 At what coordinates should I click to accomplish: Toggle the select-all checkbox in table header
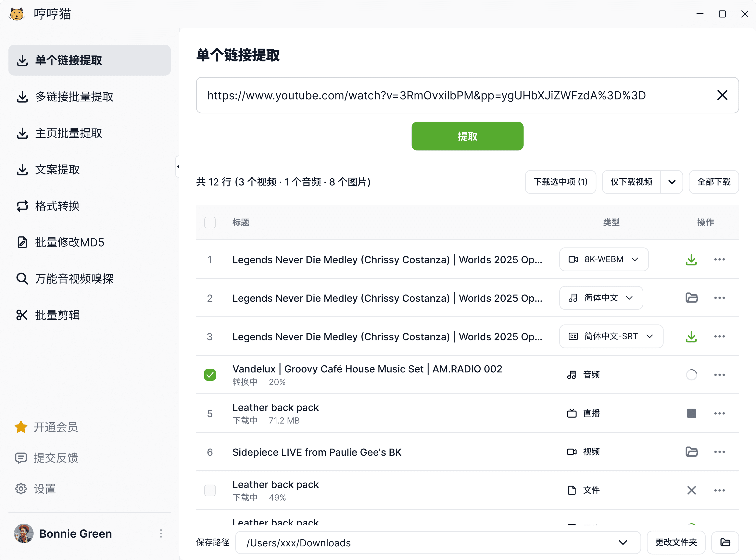pyautogui.click(x=210, y=223)
